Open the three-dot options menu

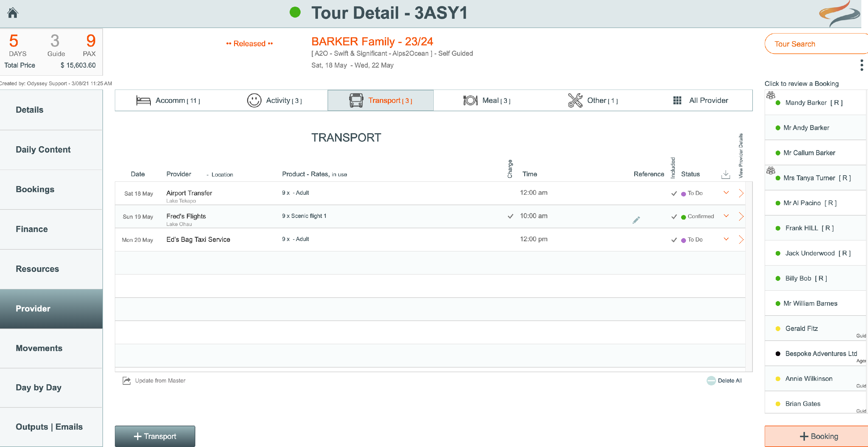pyautogui.click(x=861, y=65)
